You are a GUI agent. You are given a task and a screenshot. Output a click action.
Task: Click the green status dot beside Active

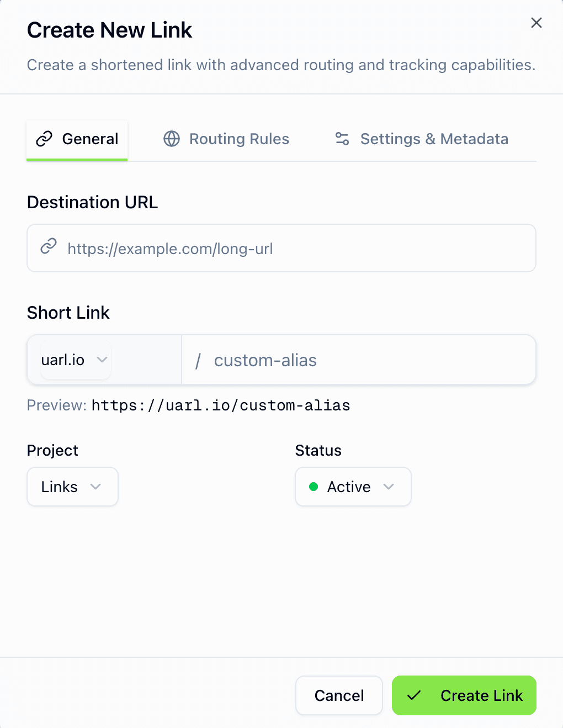pyautogui.click(x=314, y=487)
